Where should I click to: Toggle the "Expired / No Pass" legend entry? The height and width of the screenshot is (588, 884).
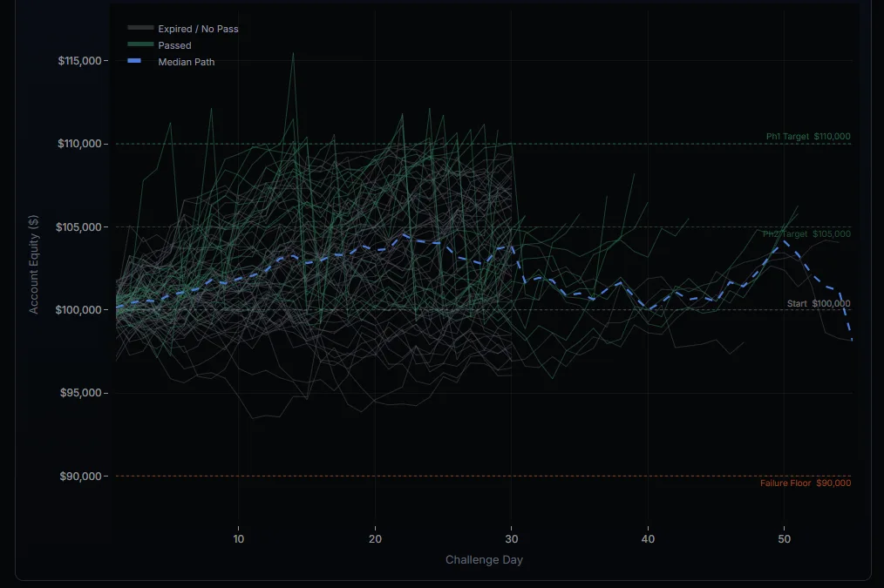click(183, 29)
